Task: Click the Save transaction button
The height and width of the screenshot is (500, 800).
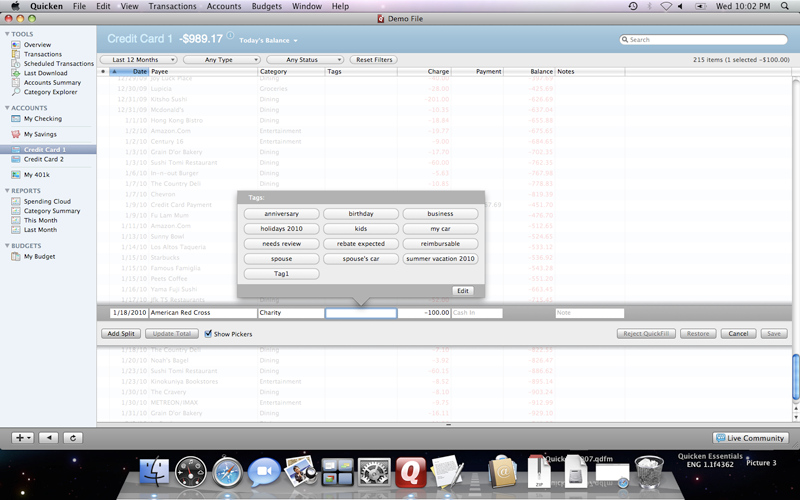Action: (x=773, y=334)
